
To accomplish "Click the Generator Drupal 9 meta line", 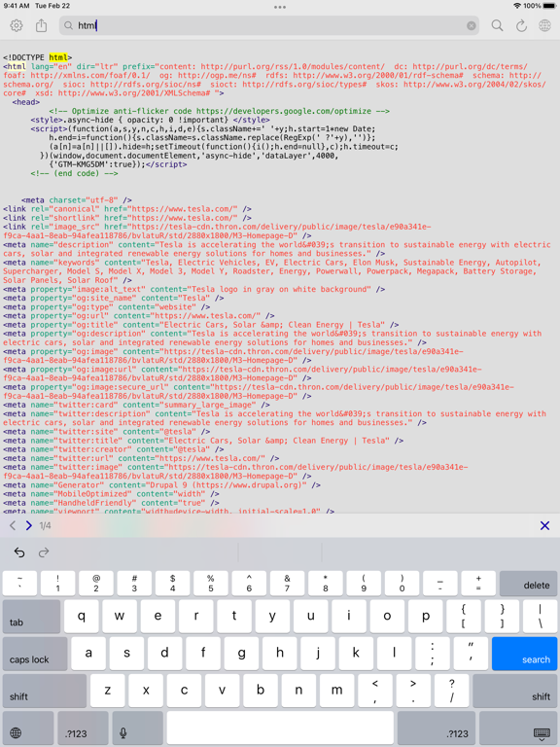I will pyautogui.click(x=161, y=485).
